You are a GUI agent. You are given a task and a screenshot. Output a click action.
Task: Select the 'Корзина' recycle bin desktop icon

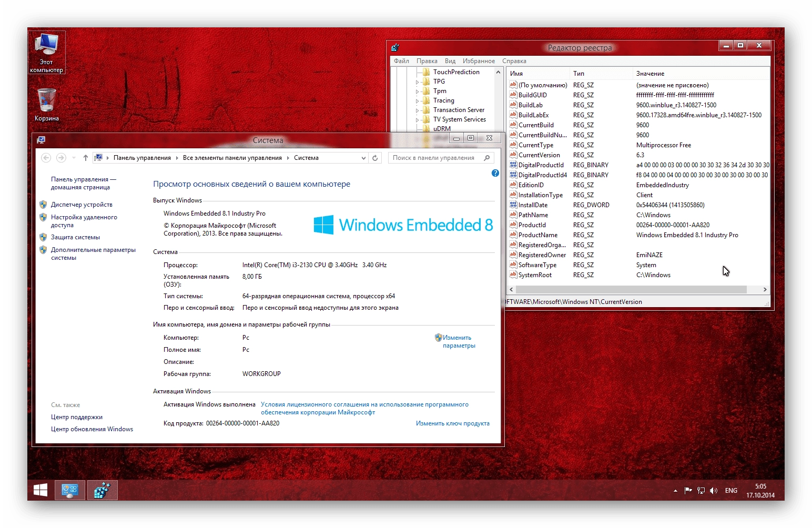click(47, 104)
